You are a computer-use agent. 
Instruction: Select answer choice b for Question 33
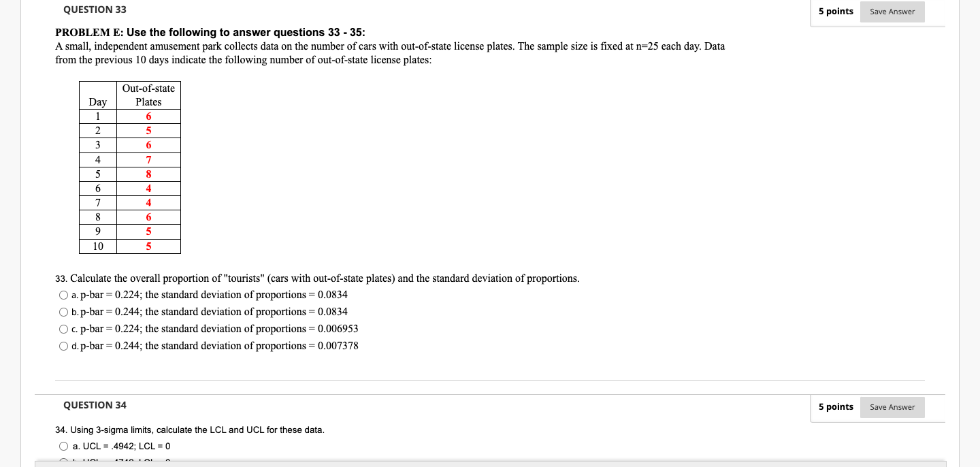coord(63,312)
